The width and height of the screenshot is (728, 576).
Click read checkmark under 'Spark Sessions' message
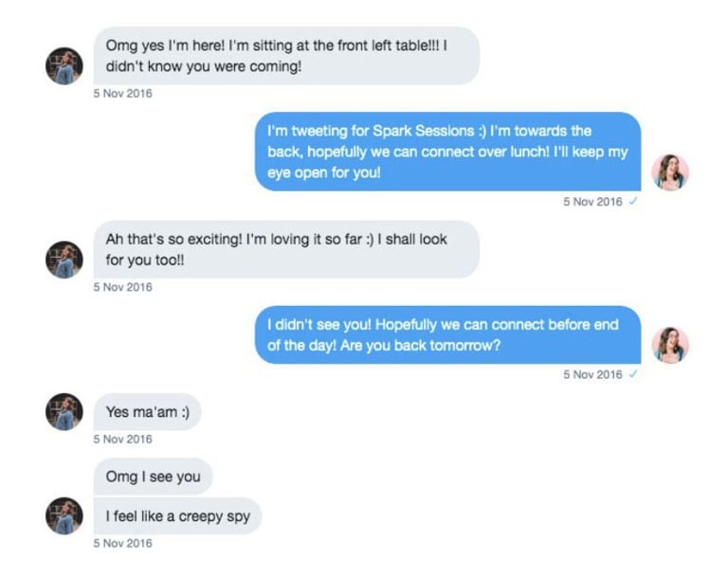point(633,201)
